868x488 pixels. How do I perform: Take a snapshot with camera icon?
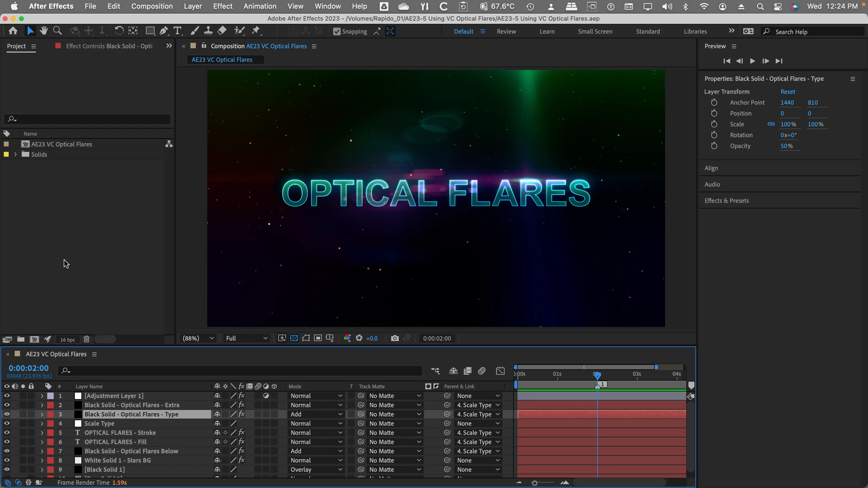(395, 338)
